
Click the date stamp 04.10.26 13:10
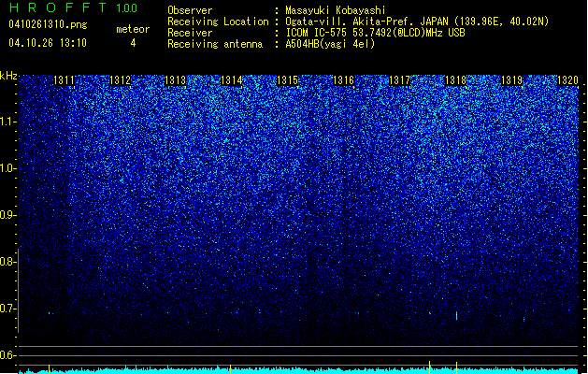click(48, 43)
